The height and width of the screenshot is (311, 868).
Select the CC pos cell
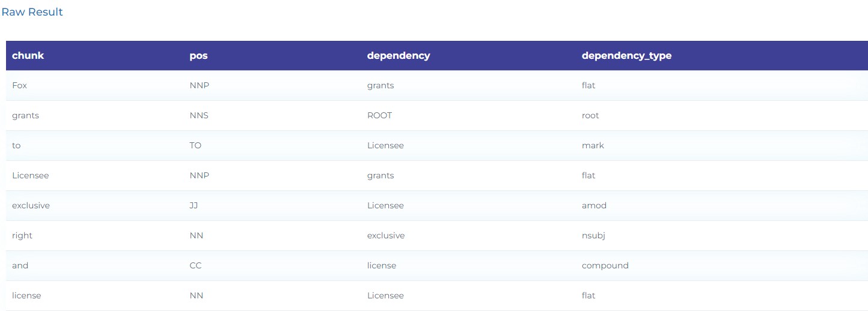196,265
